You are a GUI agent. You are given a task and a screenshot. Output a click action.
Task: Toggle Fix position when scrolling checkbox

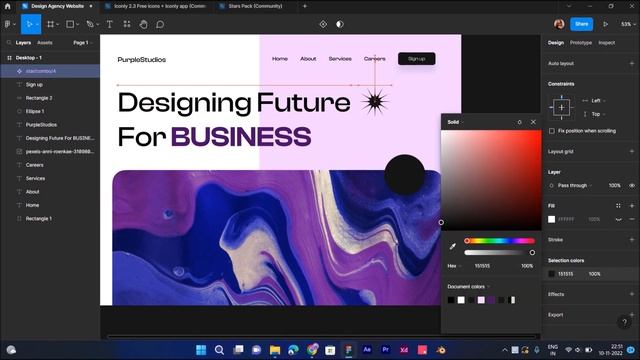(x=552, y=131)
